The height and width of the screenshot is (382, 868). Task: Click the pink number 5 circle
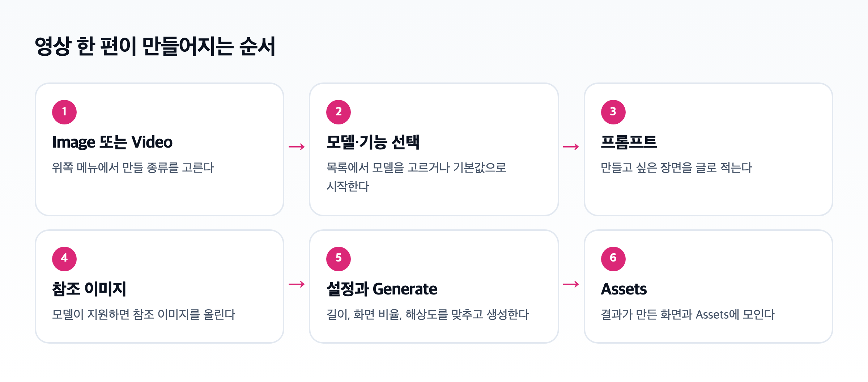(339, 259)
